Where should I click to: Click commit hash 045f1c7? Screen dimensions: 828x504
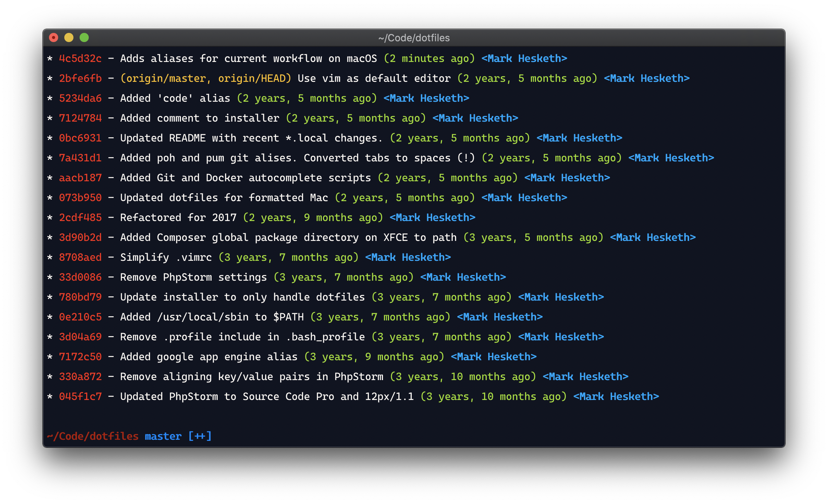80,397
